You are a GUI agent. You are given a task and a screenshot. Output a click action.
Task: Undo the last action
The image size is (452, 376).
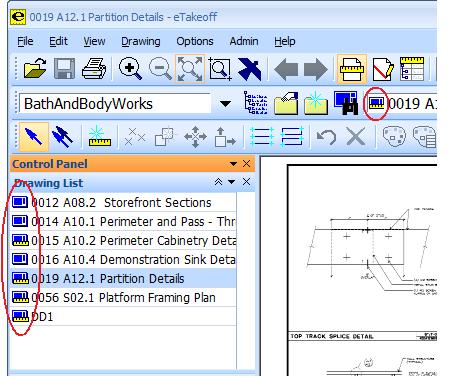[x=326, y=137]
